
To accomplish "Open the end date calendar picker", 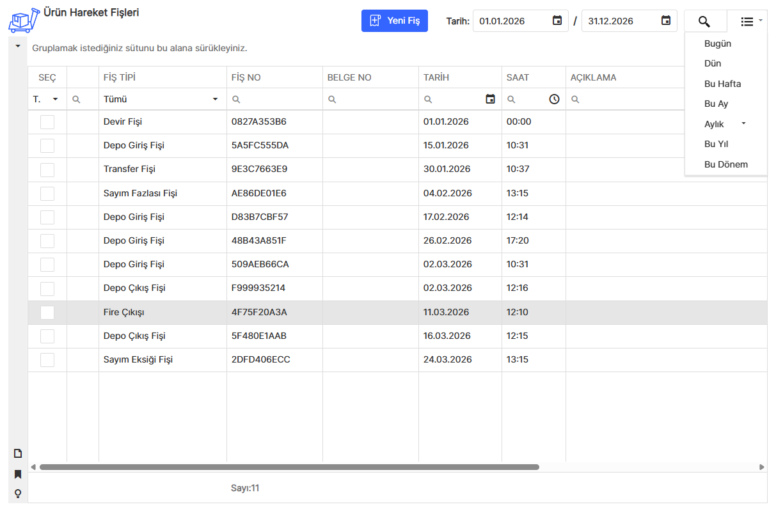I will [666, 21].
